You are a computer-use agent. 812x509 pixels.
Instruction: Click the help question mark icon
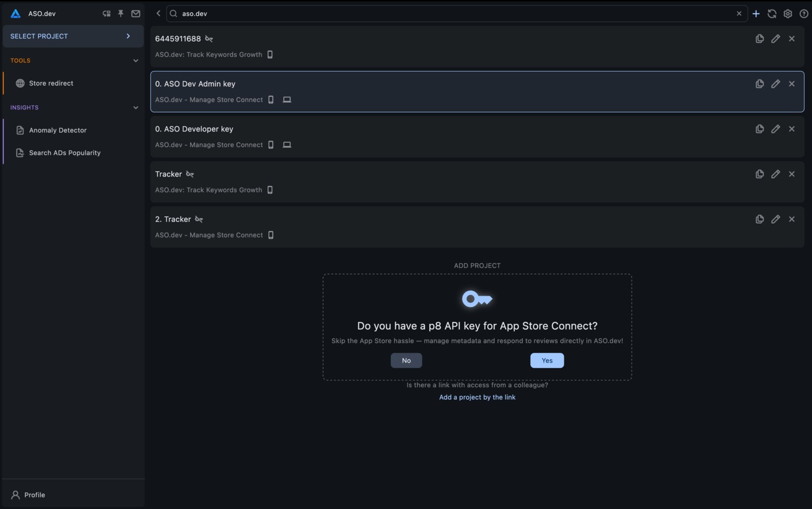804,13
